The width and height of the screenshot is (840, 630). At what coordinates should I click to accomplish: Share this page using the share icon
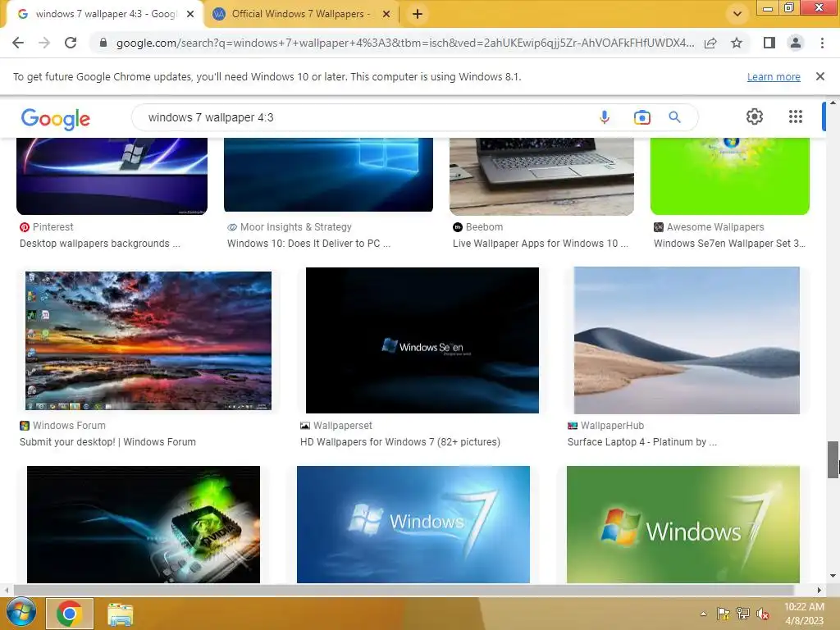click(710, 43)
